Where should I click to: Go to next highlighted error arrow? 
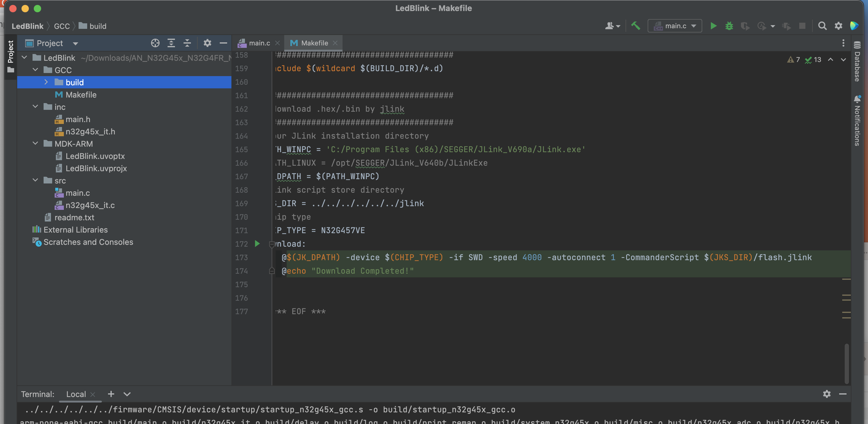point(843,60)
